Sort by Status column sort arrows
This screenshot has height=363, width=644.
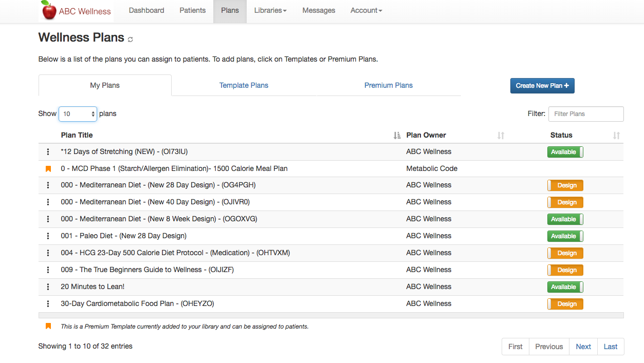click(x=616, y=136)
